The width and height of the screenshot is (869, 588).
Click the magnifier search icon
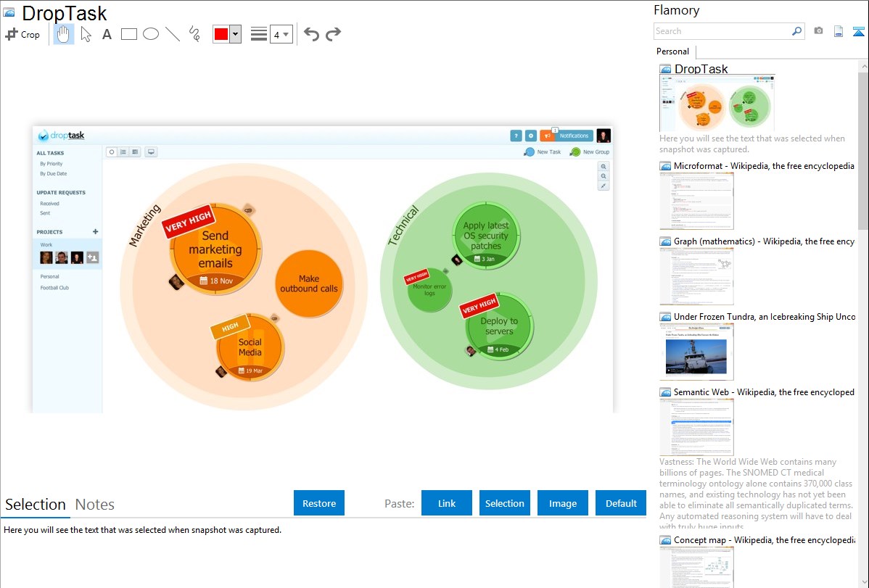click(x=797, y=31)
